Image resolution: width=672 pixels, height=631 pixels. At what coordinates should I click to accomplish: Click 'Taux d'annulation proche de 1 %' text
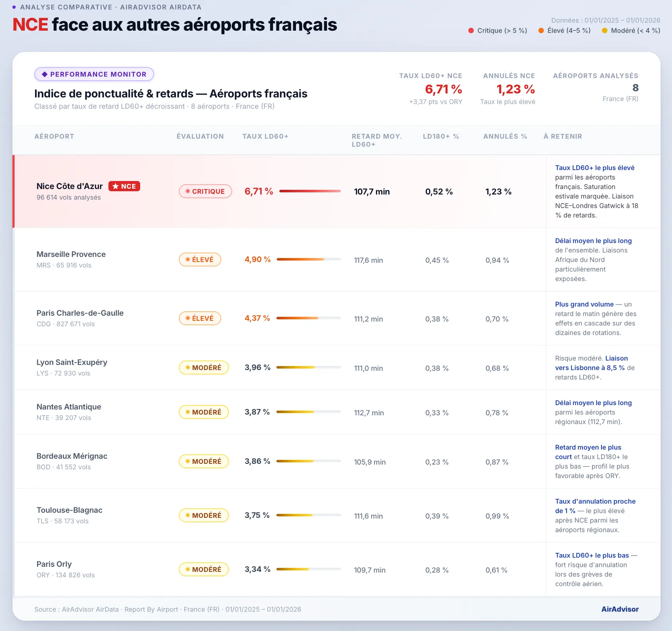point(595,506)
